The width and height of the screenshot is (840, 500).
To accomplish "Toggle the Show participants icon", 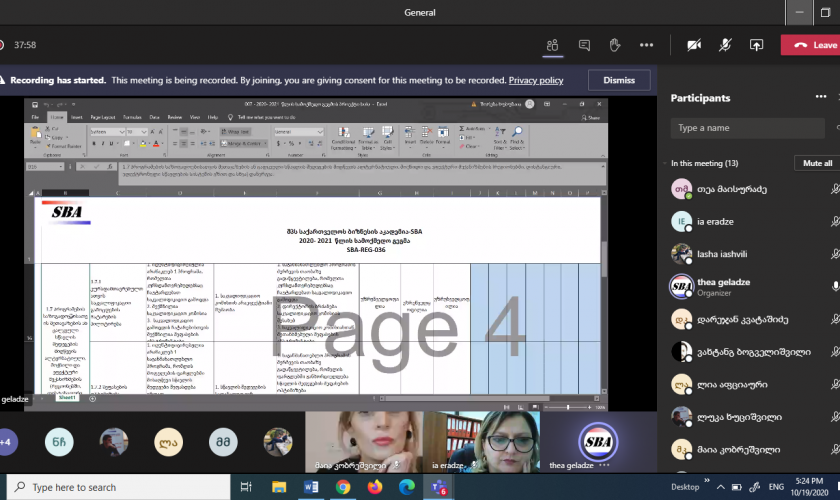I will click(x=551, y=45).
